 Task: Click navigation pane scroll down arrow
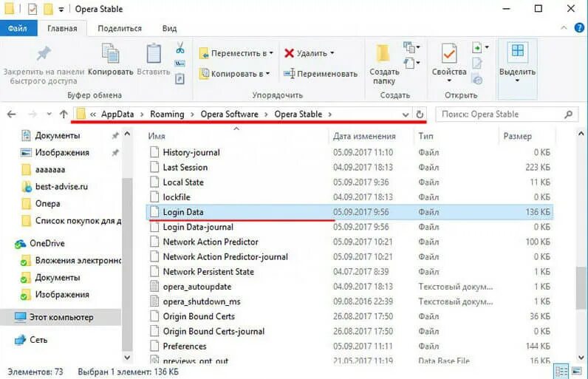click(128, 358)
